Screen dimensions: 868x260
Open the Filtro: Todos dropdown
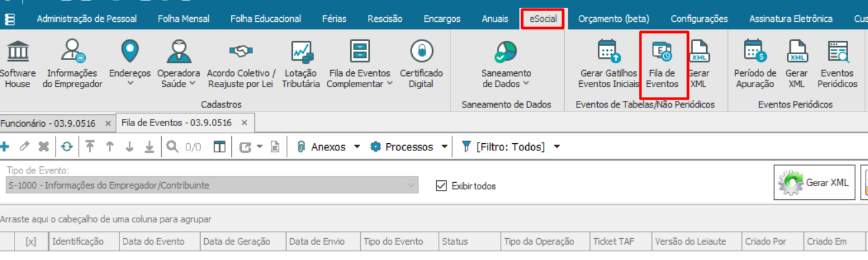[x=511, y=146]
